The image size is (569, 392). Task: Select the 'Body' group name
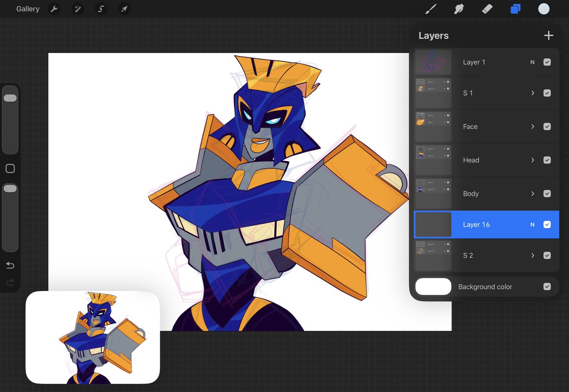pyautogui.click(x=471, y=193)
